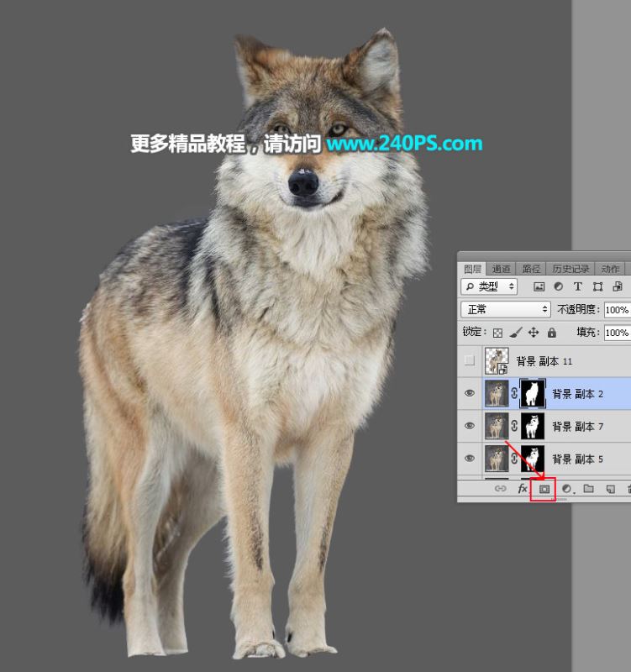This screenshot has width=631, height=672.
Task: Select 背景 副本 2 layer image thumbnail
Action: (497, 393)
